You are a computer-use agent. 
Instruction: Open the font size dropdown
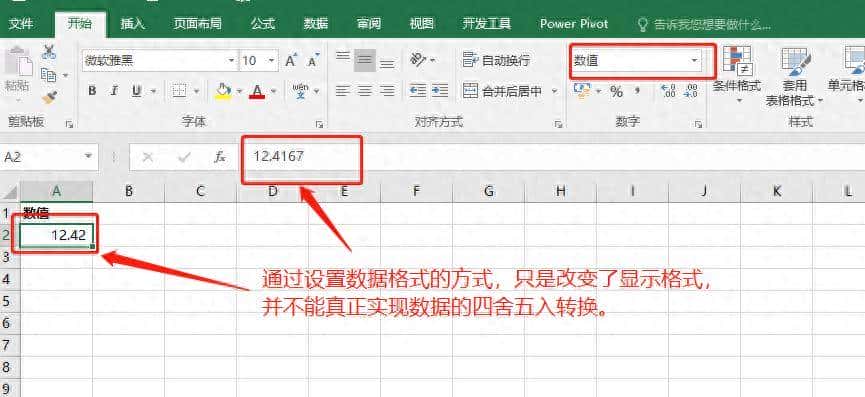271,60
